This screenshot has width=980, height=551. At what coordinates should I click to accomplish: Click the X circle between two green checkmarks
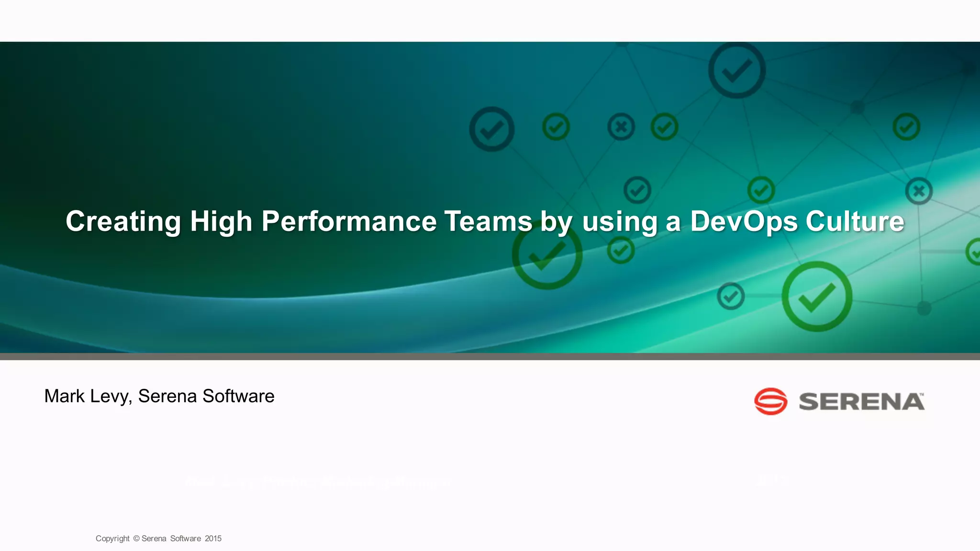click(621, 127)
